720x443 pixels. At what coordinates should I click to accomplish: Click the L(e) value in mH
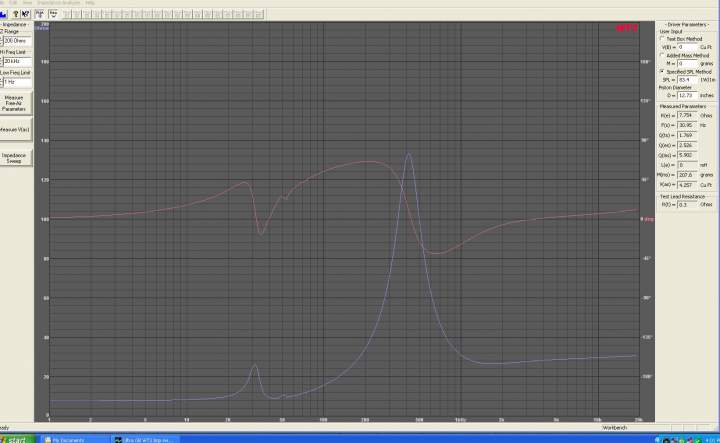pos(687,165)
